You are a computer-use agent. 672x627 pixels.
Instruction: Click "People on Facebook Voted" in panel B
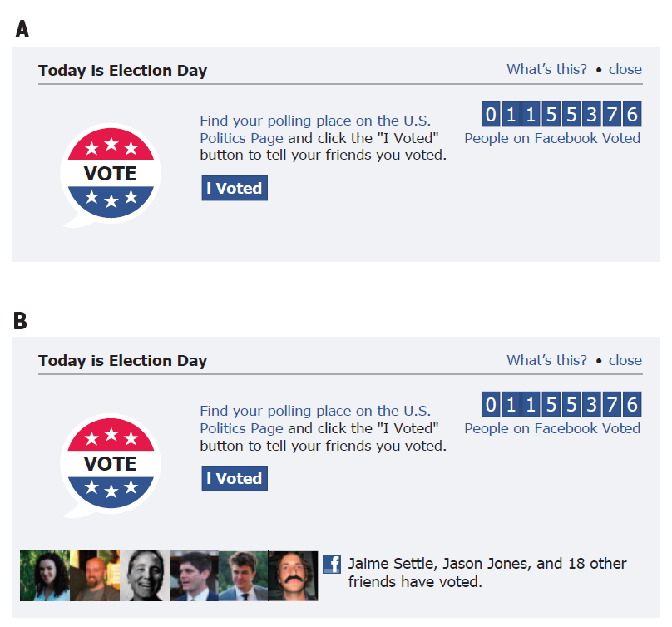coord(552,428)
